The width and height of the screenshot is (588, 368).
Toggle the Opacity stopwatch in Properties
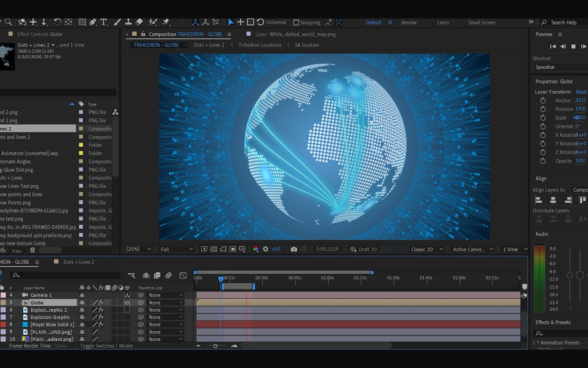[x=543, y=161]
